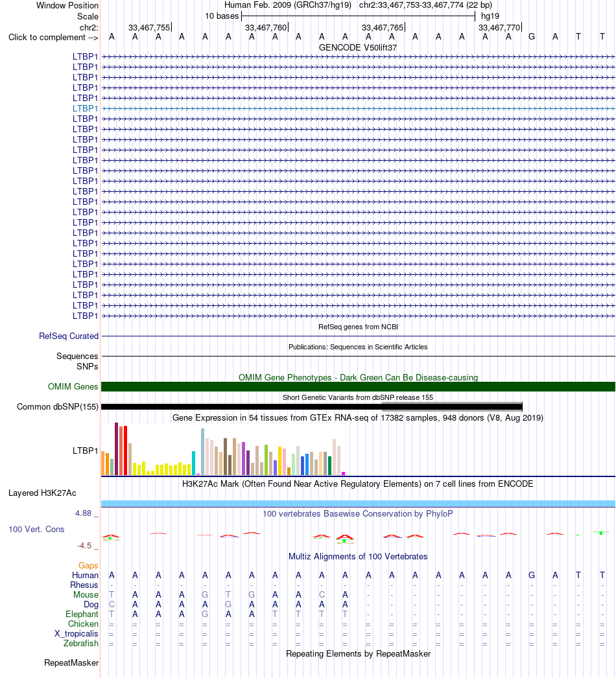Click the Scale label
The width and height of the screenshot is (616, 678).
coord(88,16)
